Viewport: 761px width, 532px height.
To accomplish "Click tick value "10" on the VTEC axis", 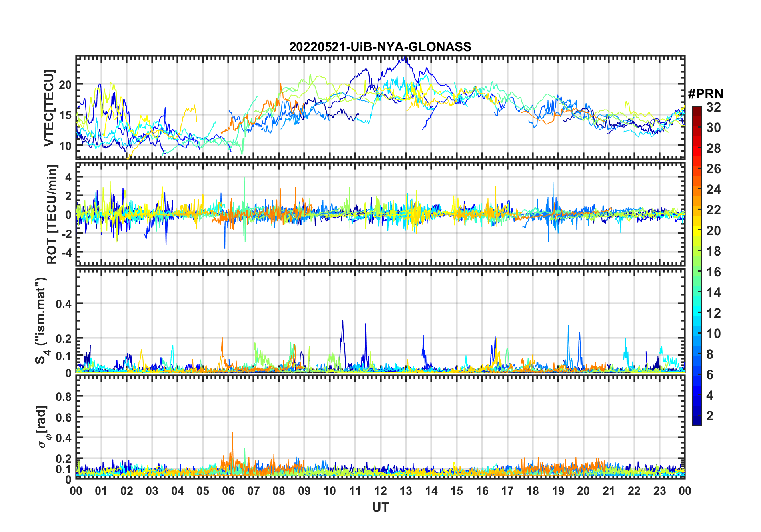I will pyautogui.click(x=66, y=146).
